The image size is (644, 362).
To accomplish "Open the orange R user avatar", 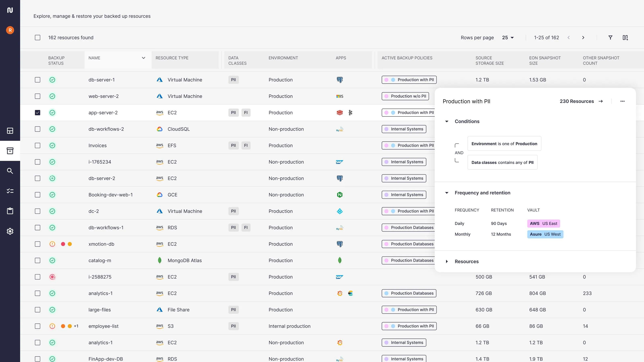I will [10, 30].
